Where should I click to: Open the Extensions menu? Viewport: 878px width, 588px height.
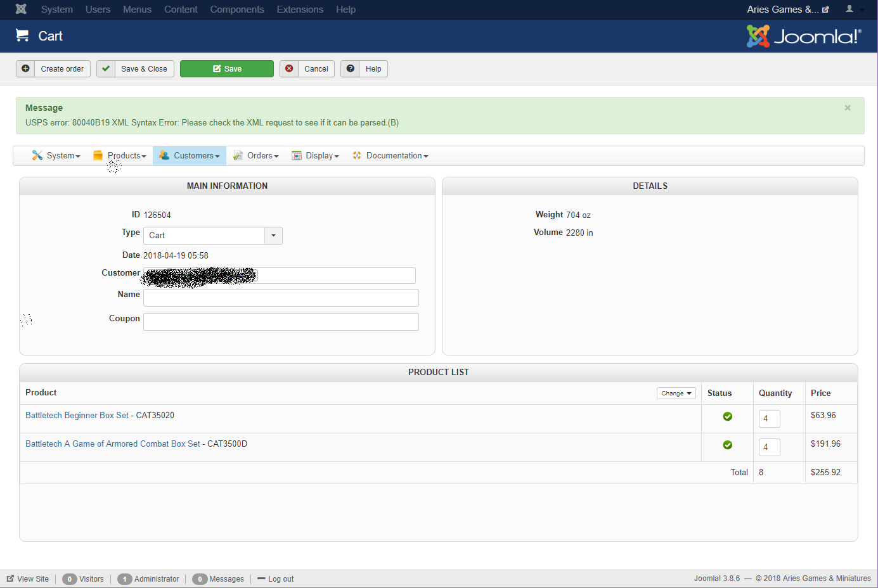[300, 10]
